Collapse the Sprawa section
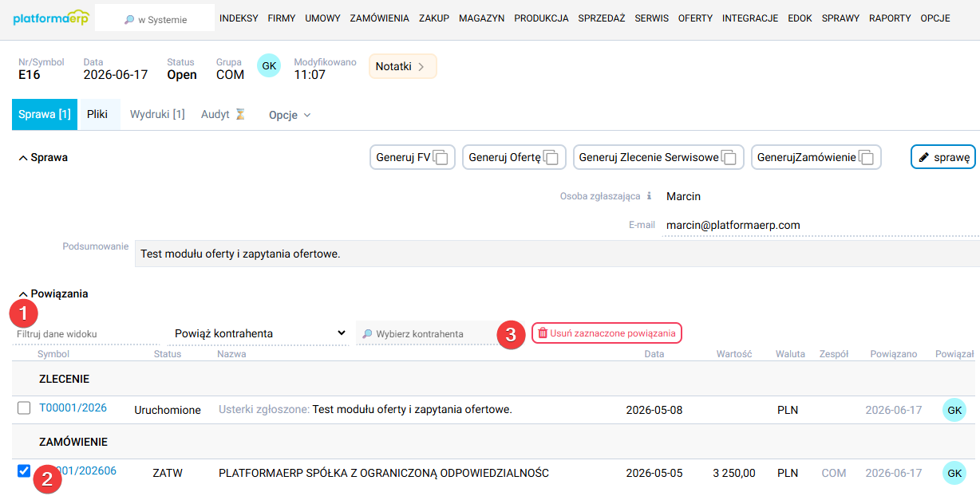This screenshot has width=980, height=496. coord(23,158)
